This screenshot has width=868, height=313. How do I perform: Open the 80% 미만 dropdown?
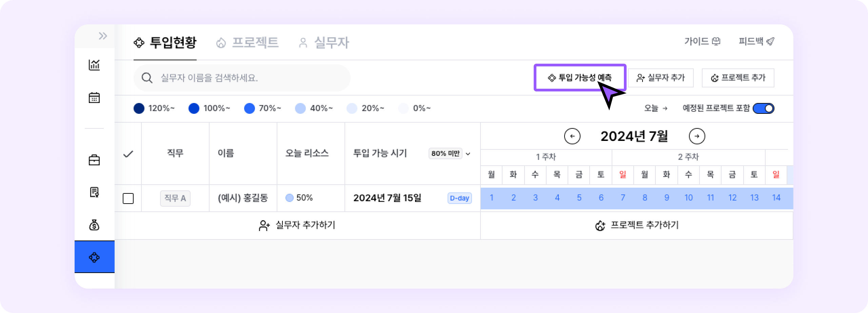coord(450,154)
